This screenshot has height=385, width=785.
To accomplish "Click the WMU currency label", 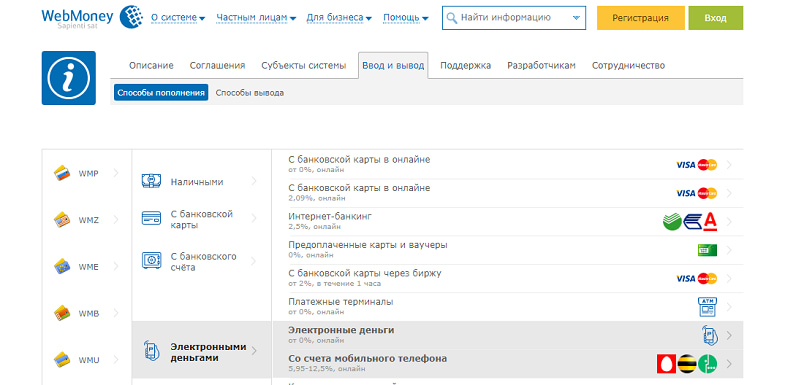I will 89,360.
